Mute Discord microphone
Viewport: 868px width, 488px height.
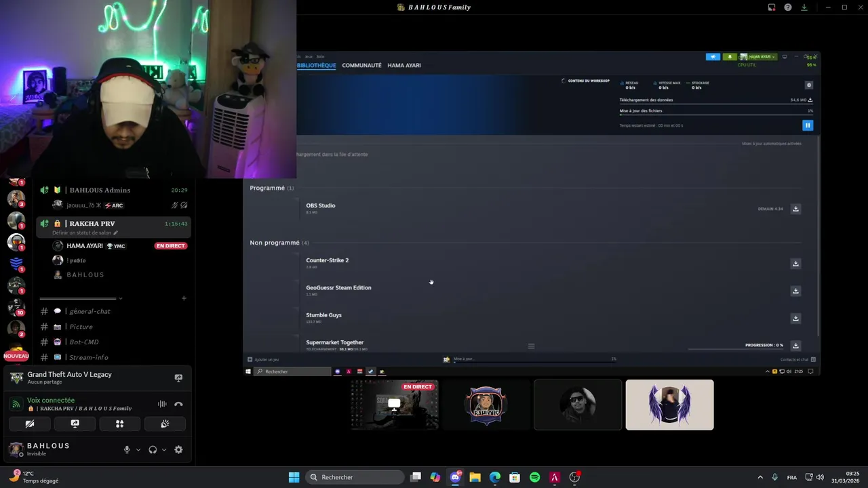click(x=127, y=450)
